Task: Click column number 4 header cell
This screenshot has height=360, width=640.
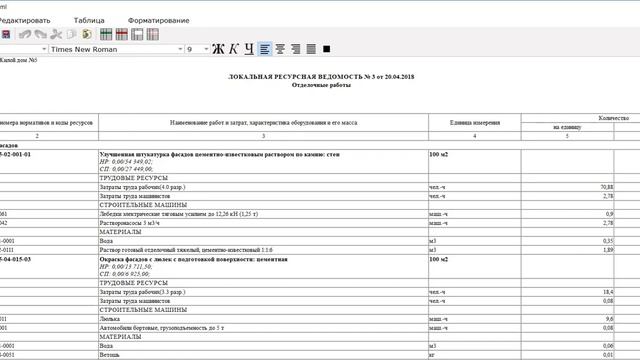Action: (475, 136)
